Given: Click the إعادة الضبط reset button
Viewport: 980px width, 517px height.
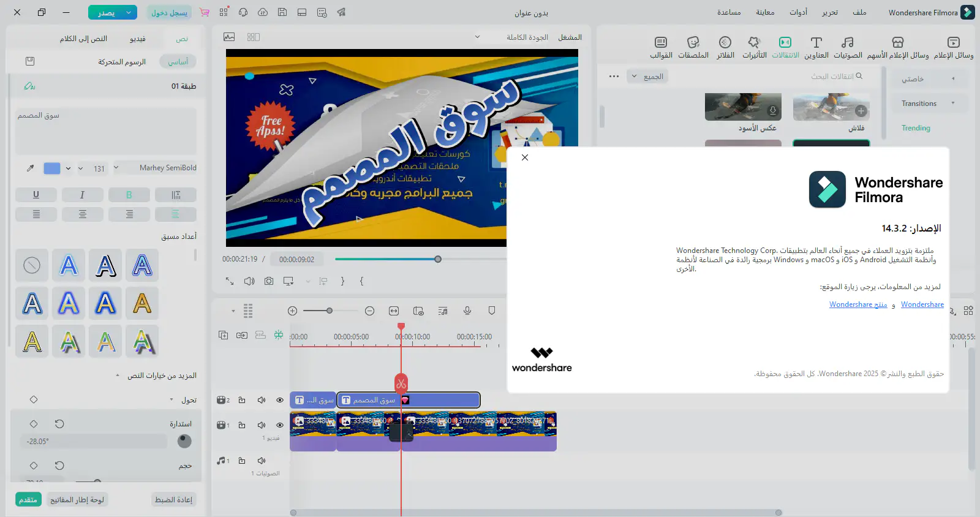Looking at the screenshot, I should 173,500.
